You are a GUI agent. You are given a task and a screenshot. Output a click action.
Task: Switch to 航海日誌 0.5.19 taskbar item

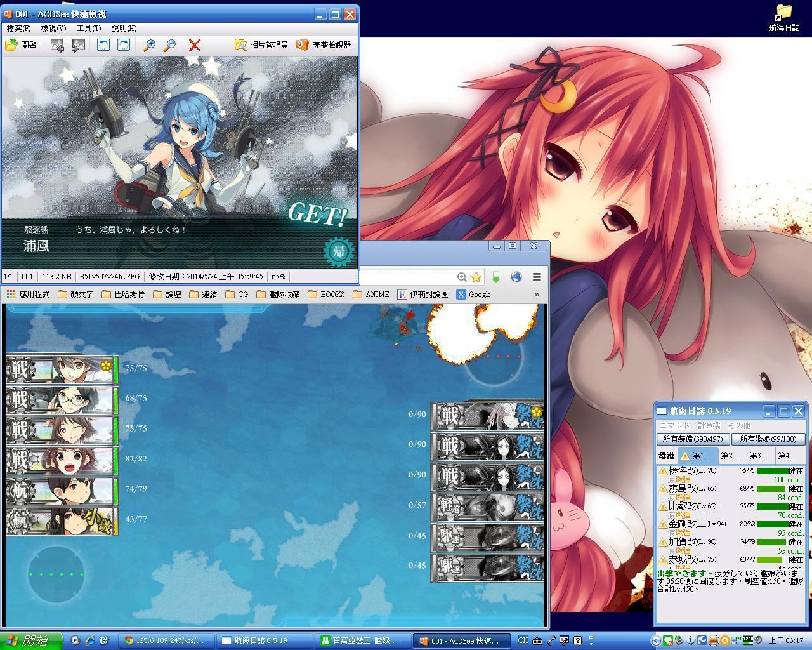click(265, 641)
